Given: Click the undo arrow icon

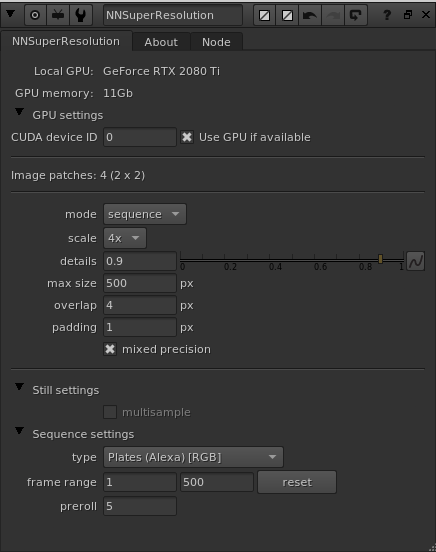Looking at the screenshot, I should click(310, 15).
